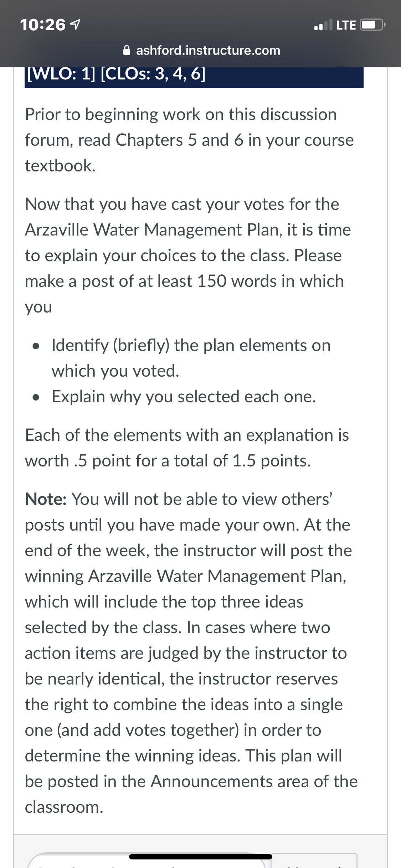Tap the location arrow icon in status bar
The image size is (401, 868).
coord(75,25)
